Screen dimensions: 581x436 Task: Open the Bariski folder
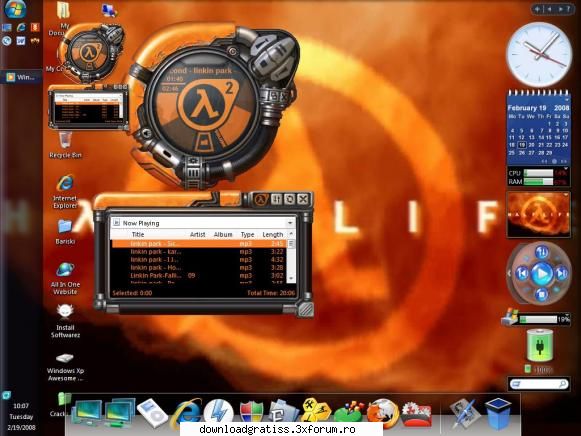point(65,227)
